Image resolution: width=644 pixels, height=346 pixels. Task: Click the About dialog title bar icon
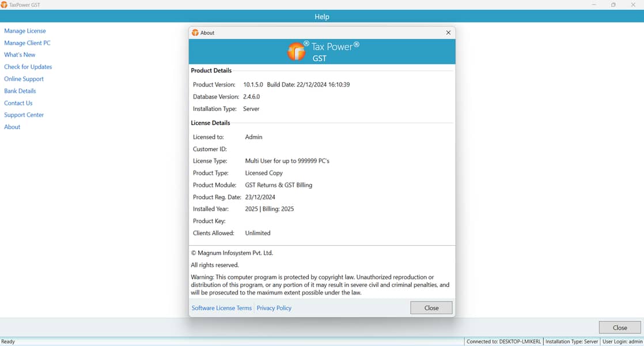pos(195,32)
